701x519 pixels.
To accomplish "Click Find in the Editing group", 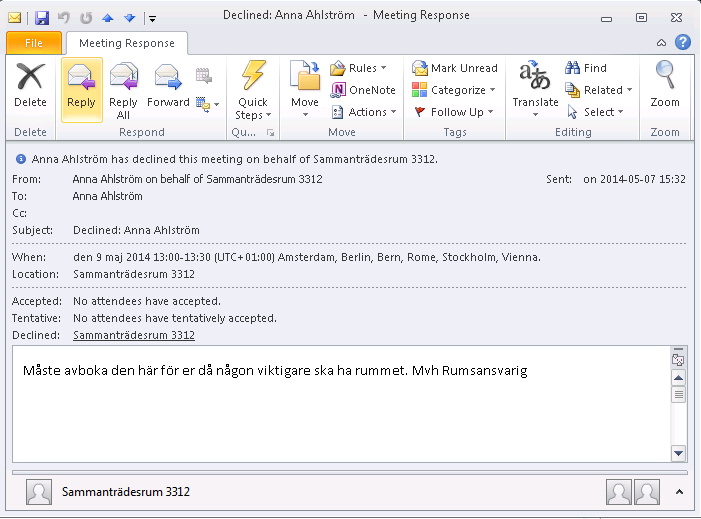I will tap(586, 68).
